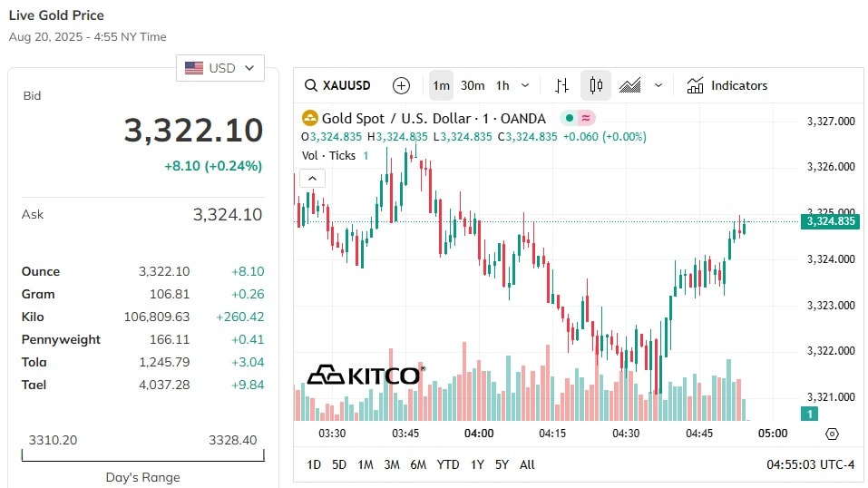Select the area chart style icon
This screenshot has height=488, width=868.
(630, 85)
